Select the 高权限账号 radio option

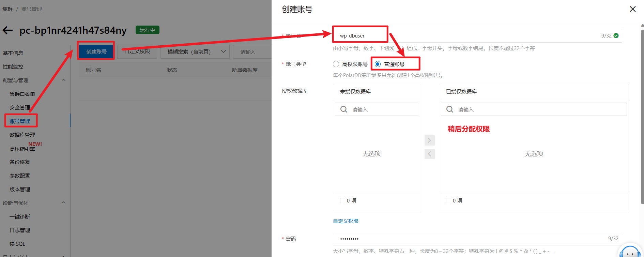(336, 64)
